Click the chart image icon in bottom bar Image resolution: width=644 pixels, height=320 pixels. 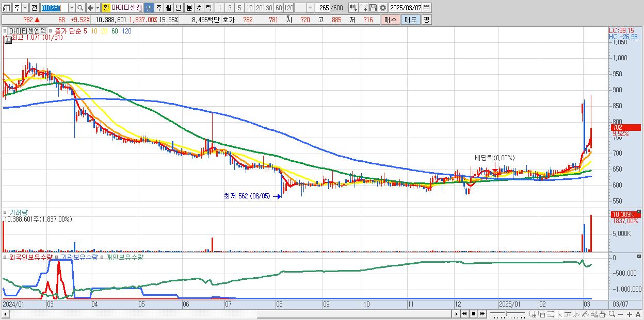coord(603,314)
